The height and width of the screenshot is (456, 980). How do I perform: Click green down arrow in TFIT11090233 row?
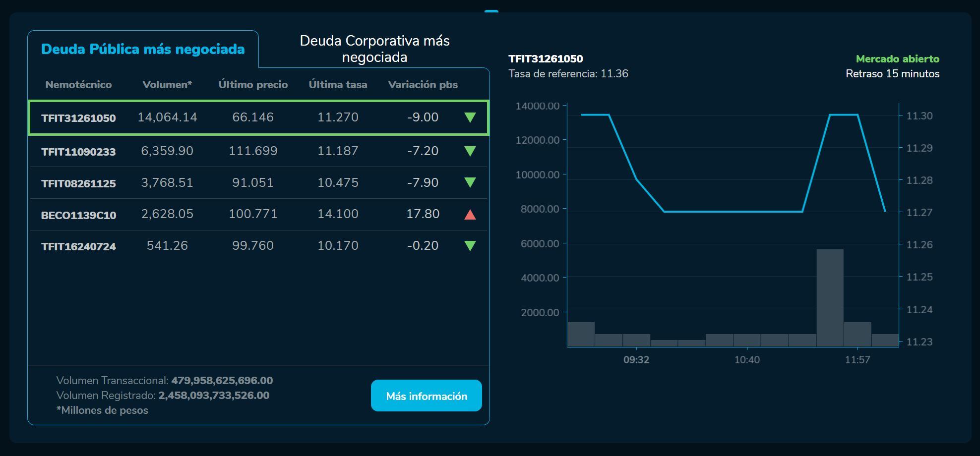coord(470,151)
